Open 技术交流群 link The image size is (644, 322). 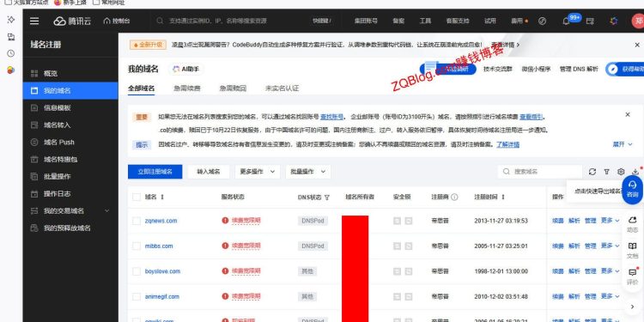(x=498, y=69)
